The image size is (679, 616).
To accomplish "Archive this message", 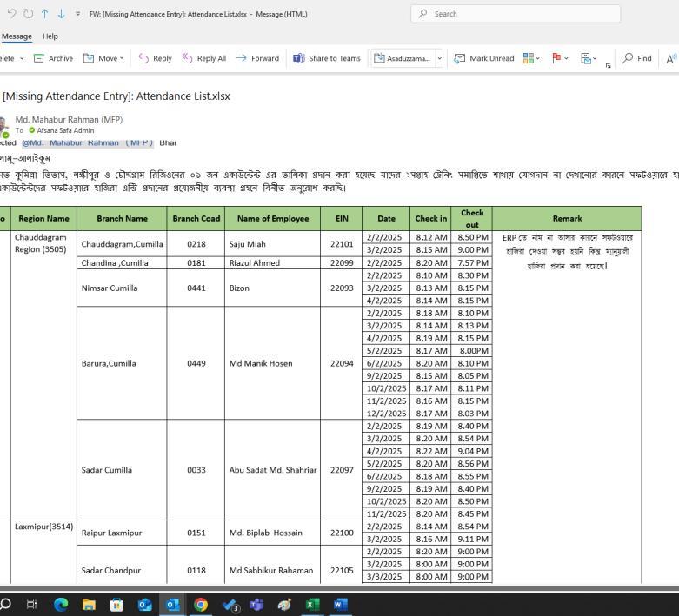I will tap(53, 58).
